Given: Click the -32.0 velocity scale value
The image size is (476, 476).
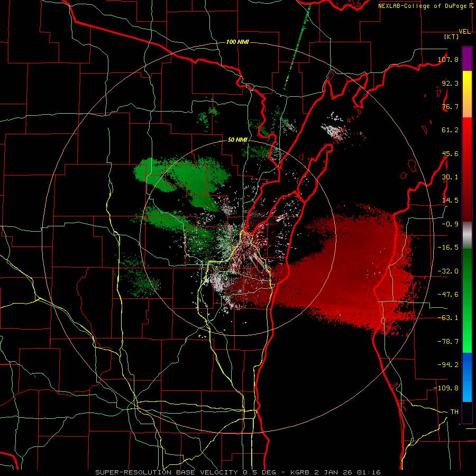Looking at the screenshot, I should 448,271.
